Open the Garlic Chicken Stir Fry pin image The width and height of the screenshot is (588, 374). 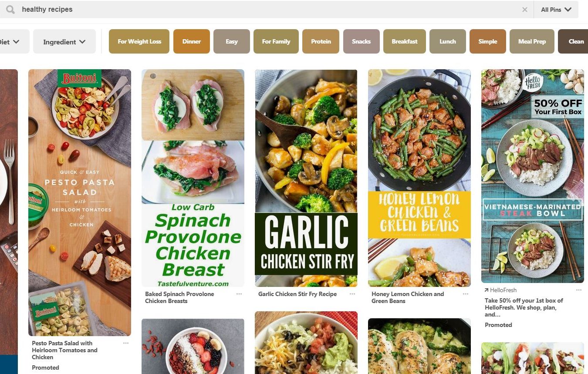point(306,178)
